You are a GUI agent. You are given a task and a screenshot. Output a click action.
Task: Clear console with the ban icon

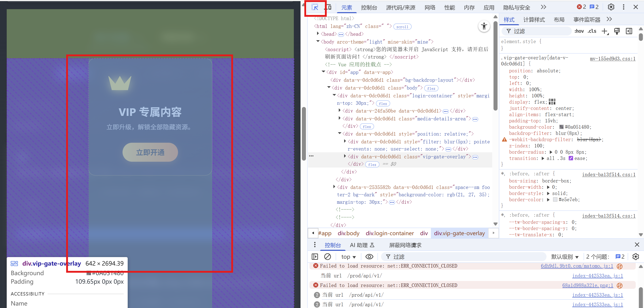[327, 257]
